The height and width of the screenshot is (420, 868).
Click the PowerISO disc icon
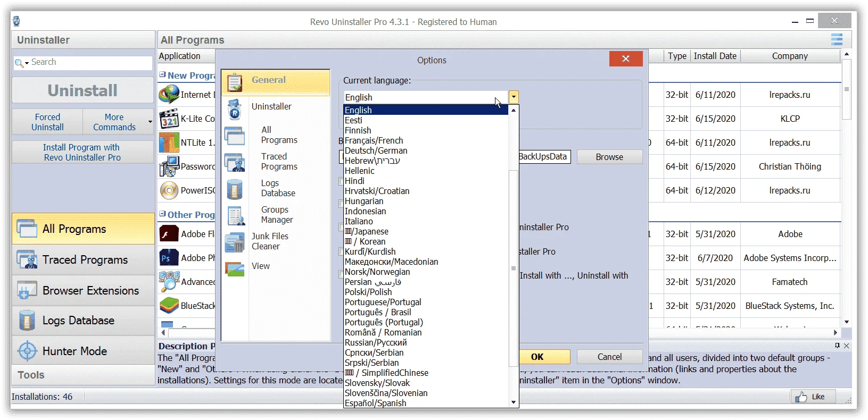click(x=169, y=190)
